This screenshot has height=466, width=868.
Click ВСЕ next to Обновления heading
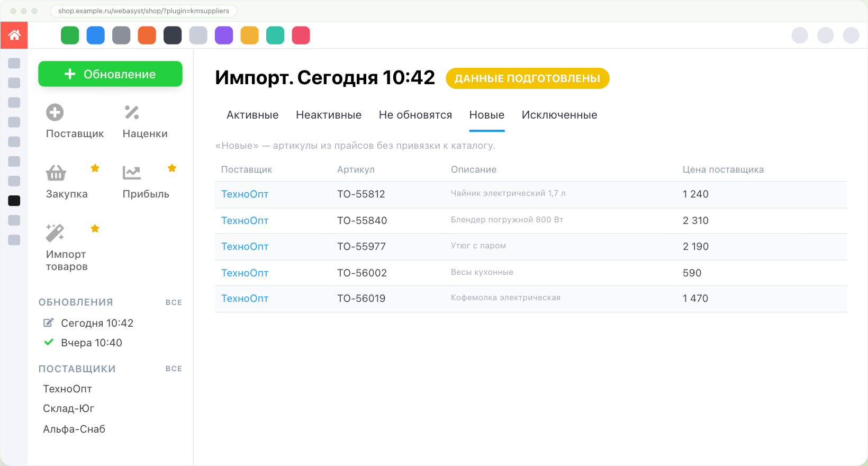click(174, 302)
